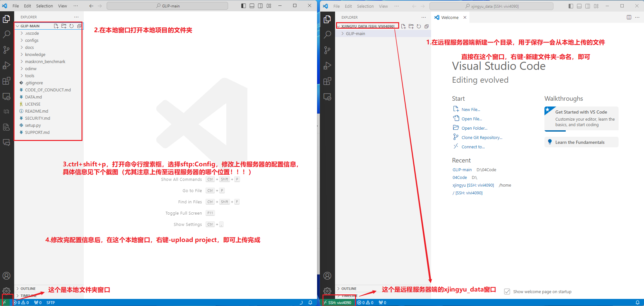Viewport: 644px width, 306px height.
Task: Open View menu in right window
Action: point(383,6)
